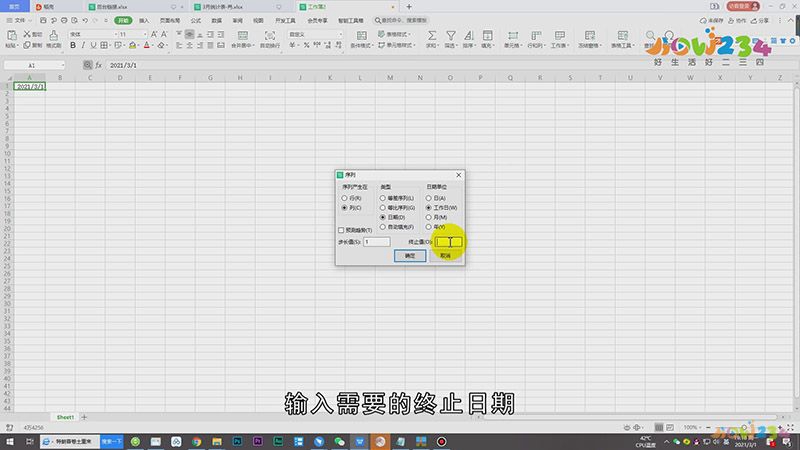Open the Windows Start menu

pos(9,441)
